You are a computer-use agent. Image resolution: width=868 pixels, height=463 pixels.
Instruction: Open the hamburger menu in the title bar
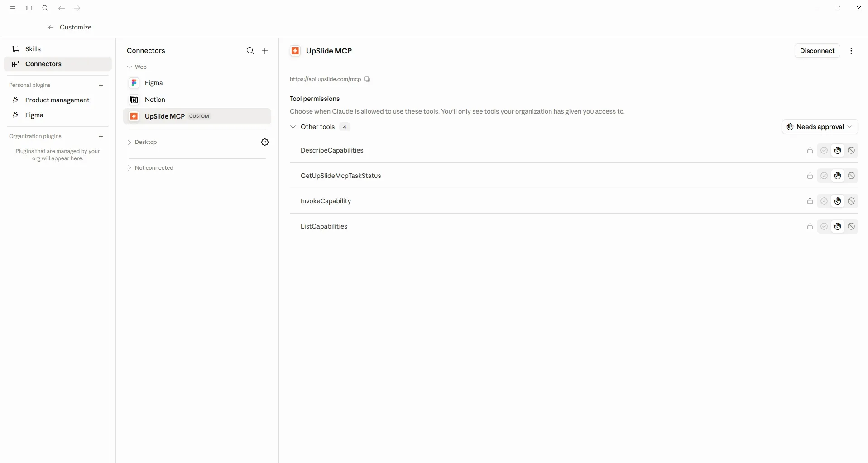(13, 8)
